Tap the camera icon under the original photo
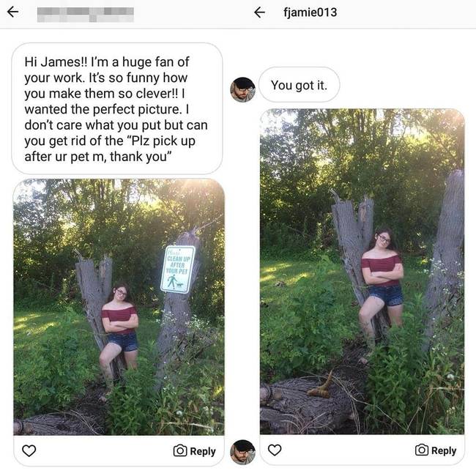 click(180, 451)
